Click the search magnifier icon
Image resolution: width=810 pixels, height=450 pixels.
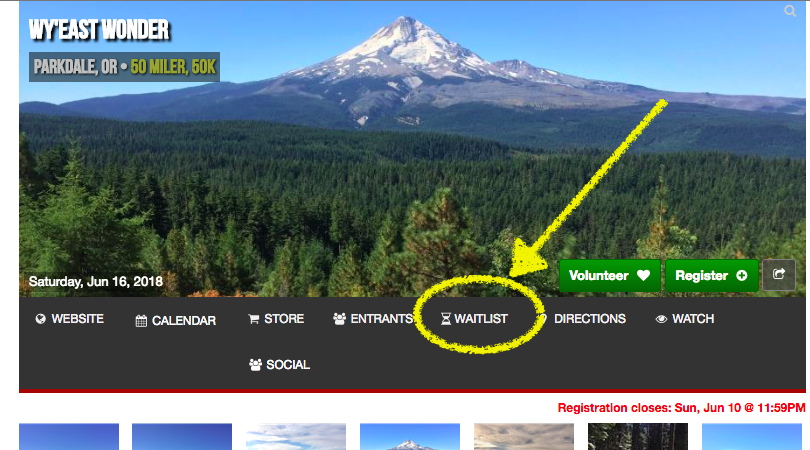pyautogui.click(x=790, y=11)
